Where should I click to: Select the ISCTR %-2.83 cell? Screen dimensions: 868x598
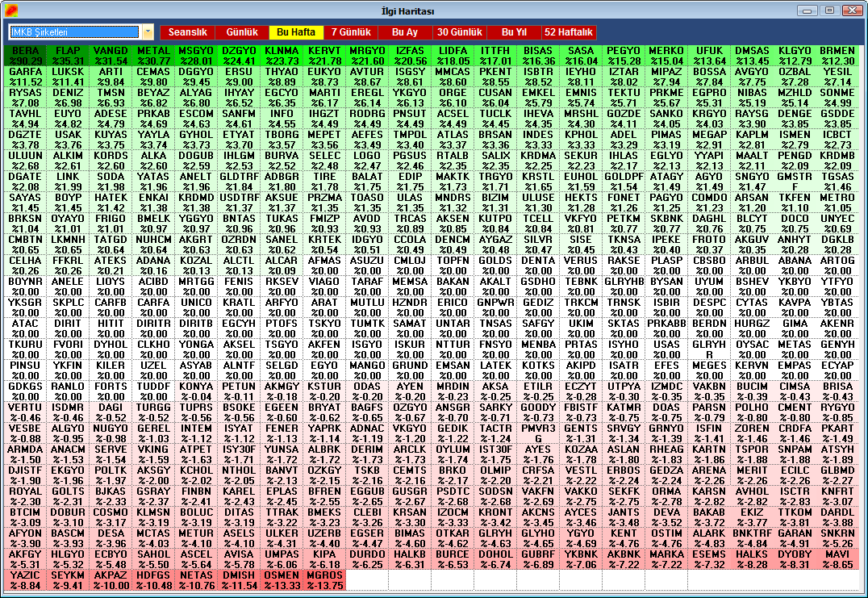coord(795,496)
